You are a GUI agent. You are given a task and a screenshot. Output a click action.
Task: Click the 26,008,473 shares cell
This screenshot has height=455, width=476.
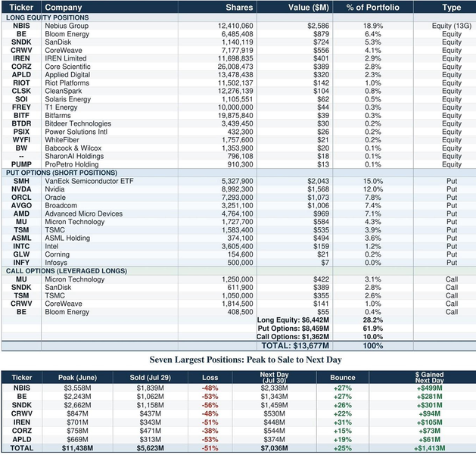click(x=235, y=67)
